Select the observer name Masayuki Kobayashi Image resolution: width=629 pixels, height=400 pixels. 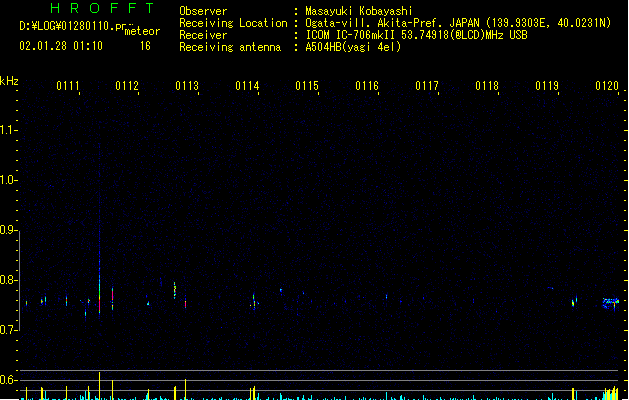click(359, 11)
